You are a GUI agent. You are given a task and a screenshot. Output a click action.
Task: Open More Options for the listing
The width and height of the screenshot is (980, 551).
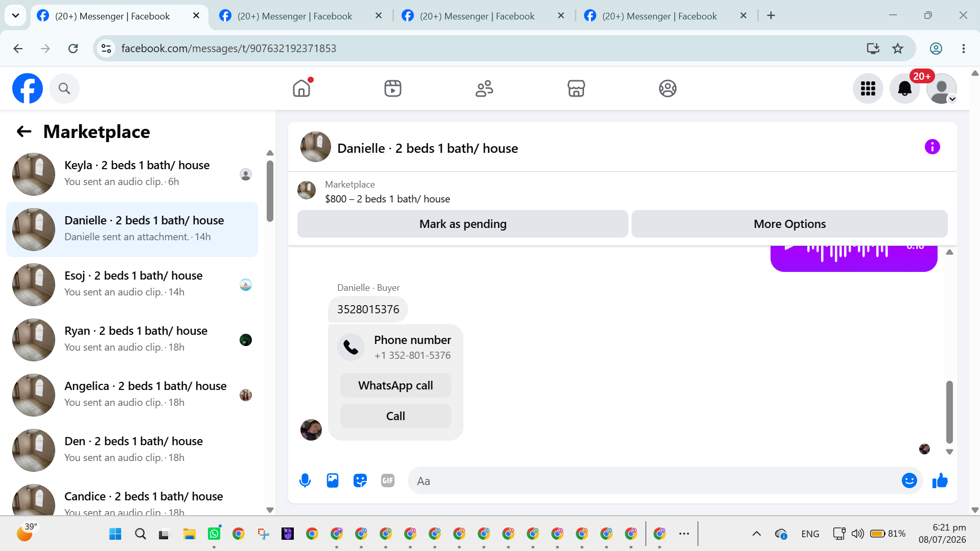tap(789, 224)
